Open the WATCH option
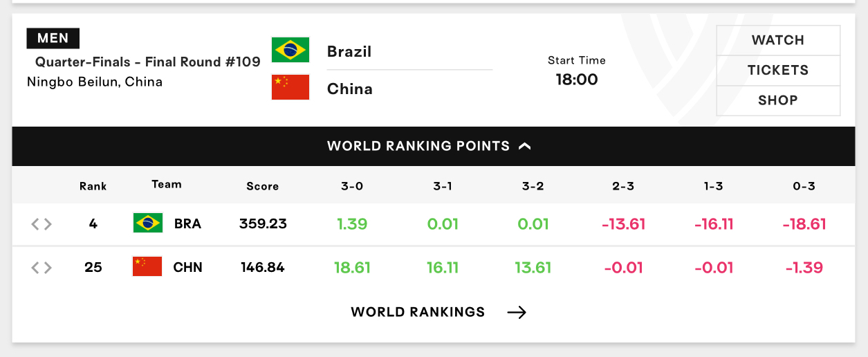The image size is (868, 357). click(x=778, y=40)
